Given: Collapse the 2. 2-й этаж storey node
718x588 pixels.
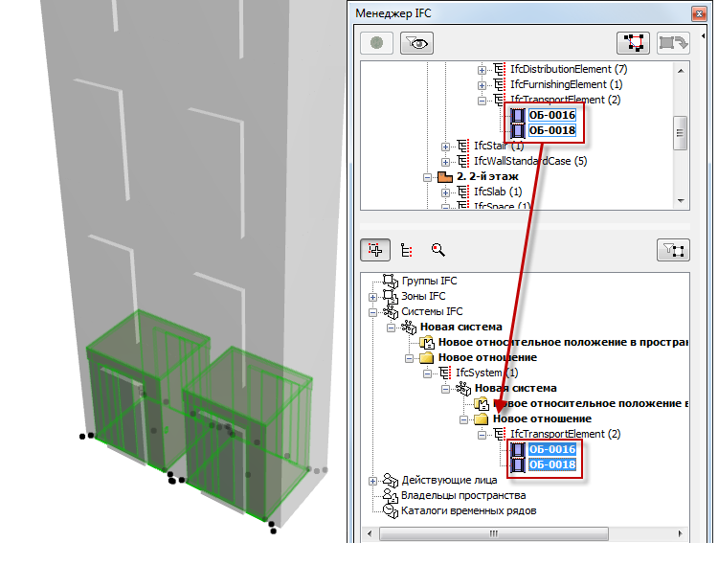Looking at the screenshot, I should [427, 177].
